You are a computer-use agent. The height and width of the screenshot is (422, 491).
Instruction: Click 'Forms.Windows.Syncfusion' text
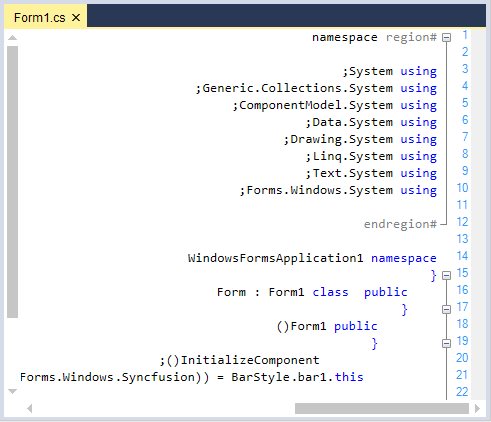pos(107,377)
